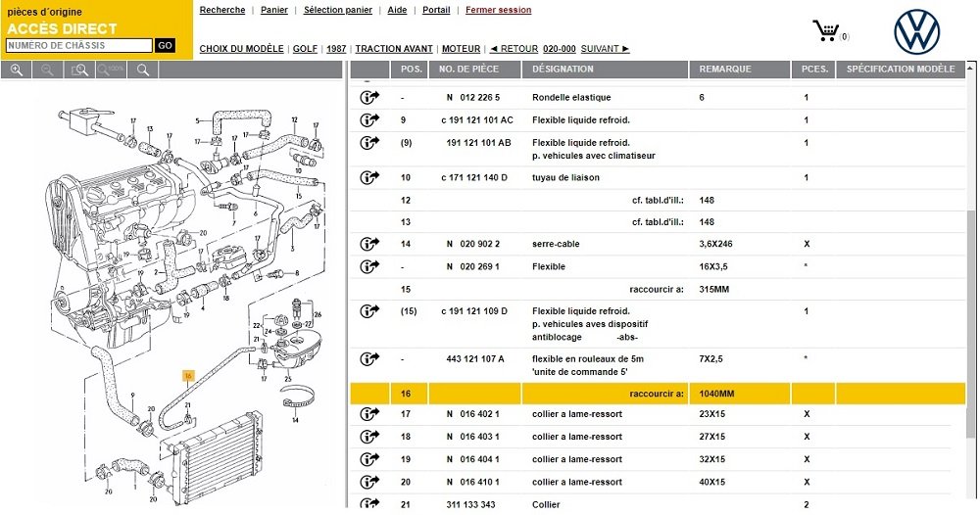Click the POS. column header
The image size is (980, 515).
pos(411,70)
